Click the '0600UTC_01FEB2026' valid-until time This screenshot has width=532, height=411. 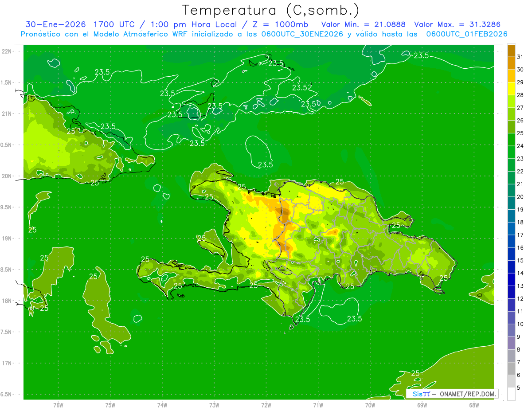[x=467, y=34]
